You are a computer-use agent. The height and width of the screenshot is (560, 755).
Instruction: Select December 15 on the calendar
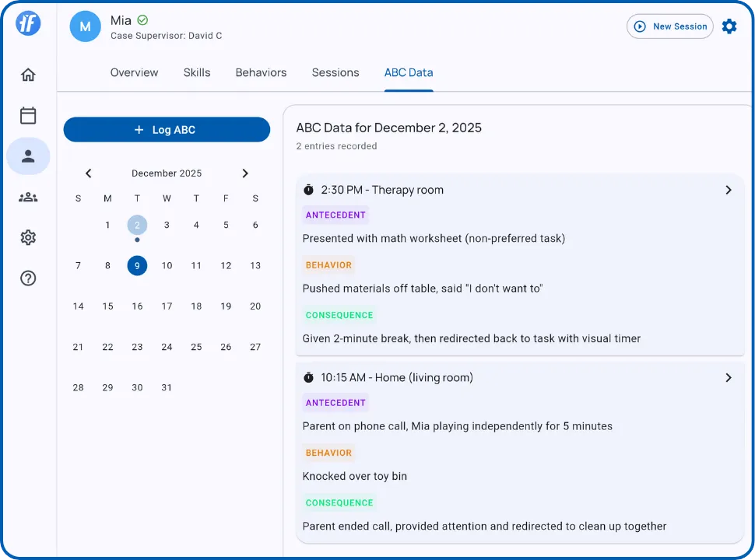coord(107,306)
